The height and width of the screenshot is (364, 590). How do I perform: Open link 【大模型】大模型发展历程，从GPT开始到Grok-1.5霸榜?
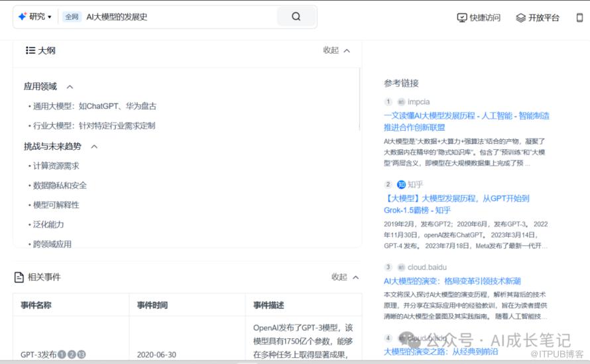pos(457,204)
